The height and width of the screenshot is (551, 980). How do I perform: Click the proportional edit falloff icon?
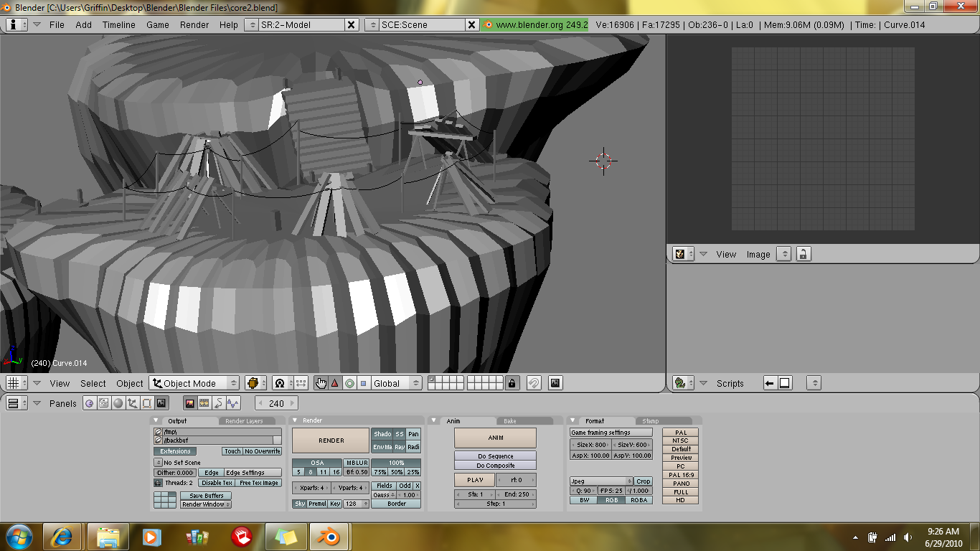(534, 383)
